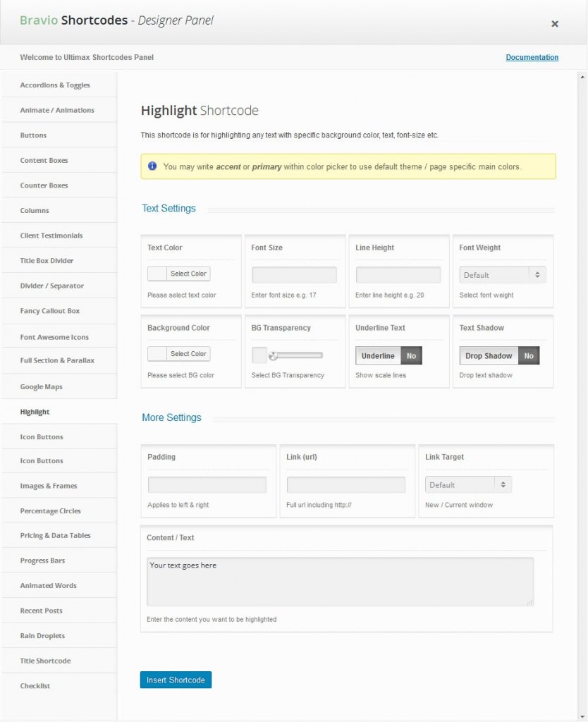This screenshot has width=588, height=722.
Task: Select Font Awesome Icons sidebar item
Action: (54, 337)
